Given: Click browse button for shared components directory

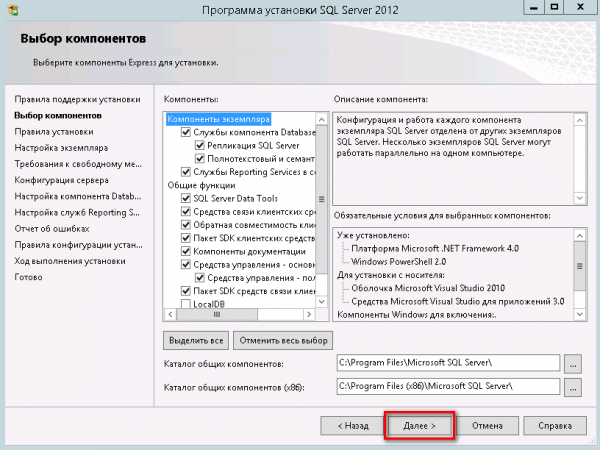Looking at the screenshot, I should pos(573,362).
